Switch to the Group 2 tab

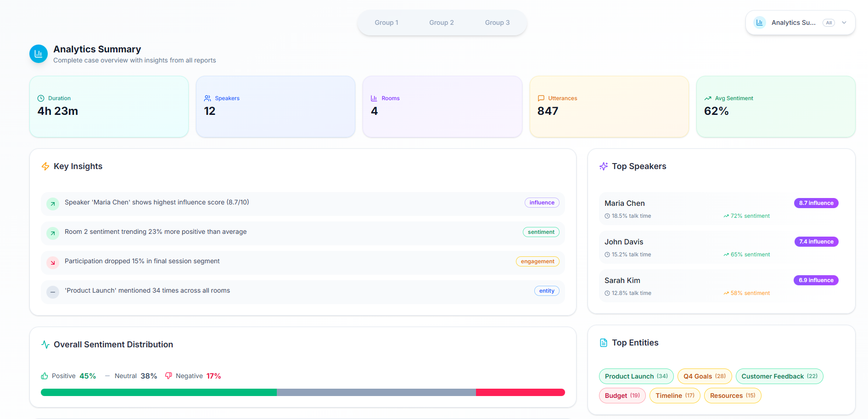[x=442, y=23]
